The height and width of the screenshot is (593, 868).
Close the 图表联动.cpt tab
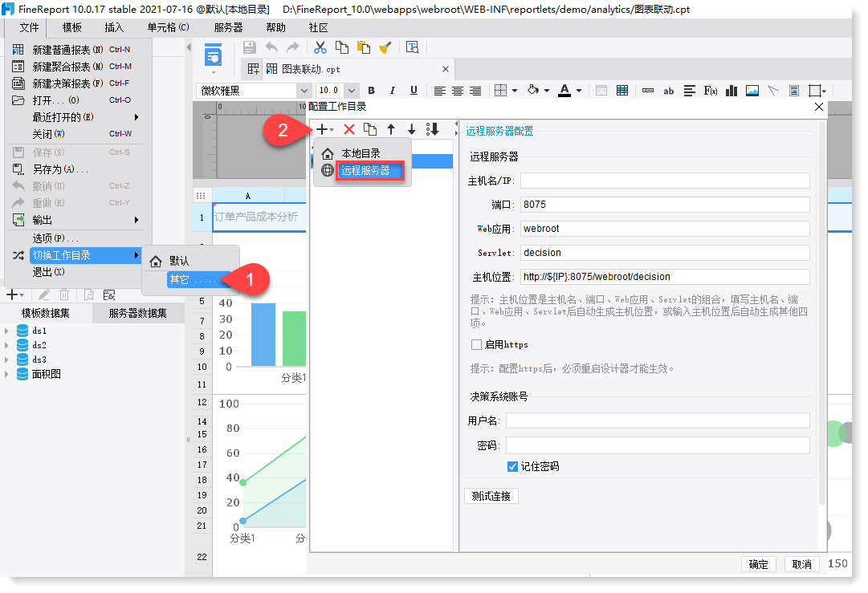(446, 69)
